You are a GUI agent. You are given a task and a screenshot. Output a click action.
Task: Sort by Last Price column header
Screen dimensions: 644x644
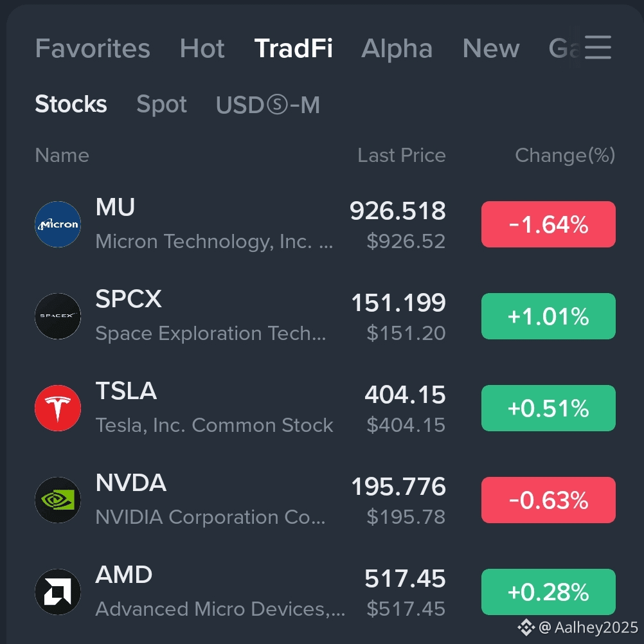402,156
